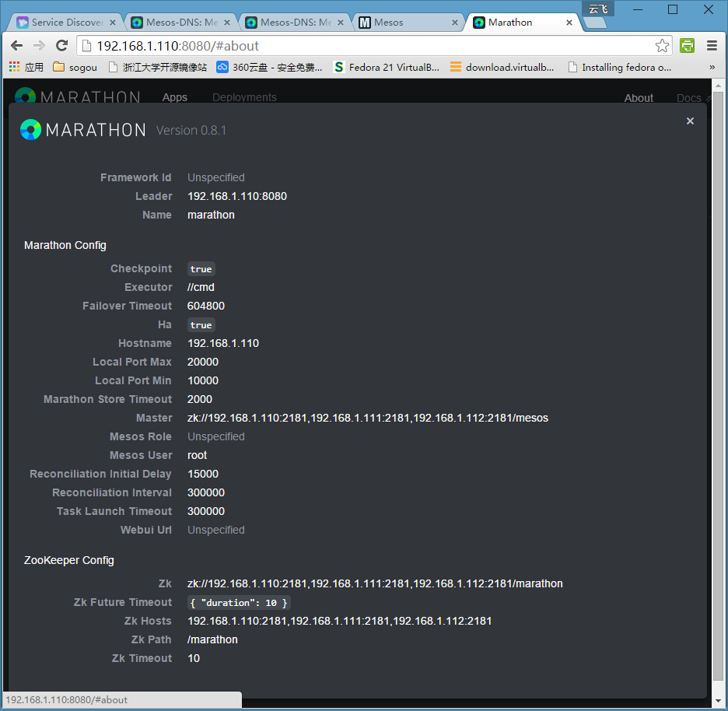Click the Checkpoint true badge

click(201, 269)
